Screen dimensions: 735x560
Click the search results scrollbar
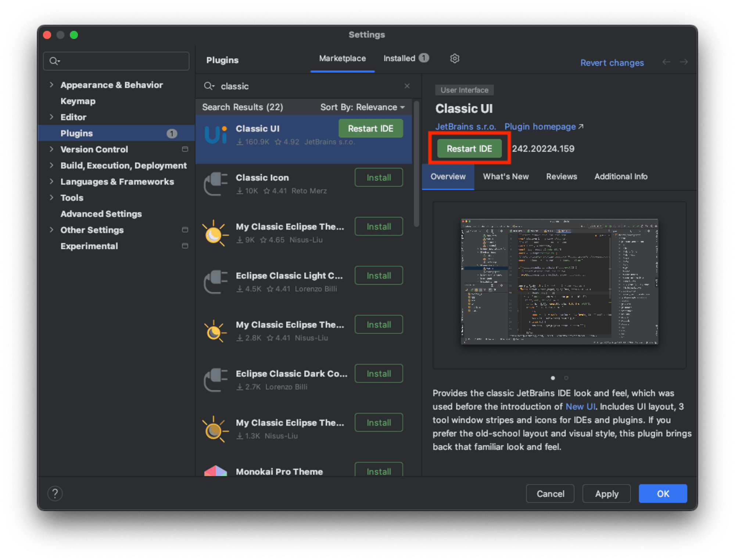(416, 164)
